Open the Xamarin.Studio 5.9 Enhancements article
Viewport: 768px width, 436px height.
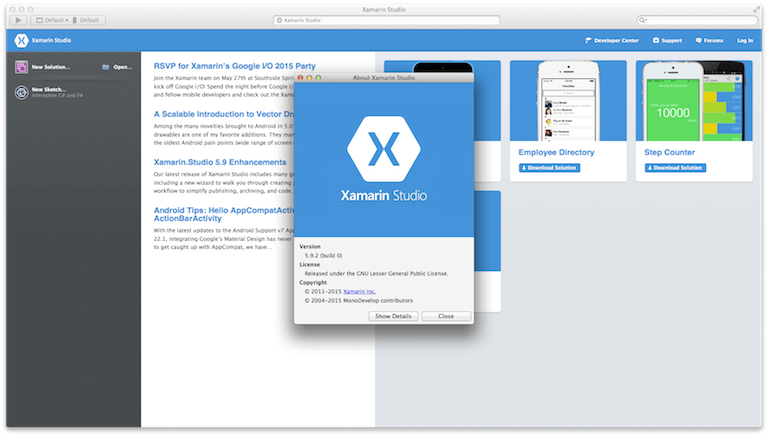point(220,162)
